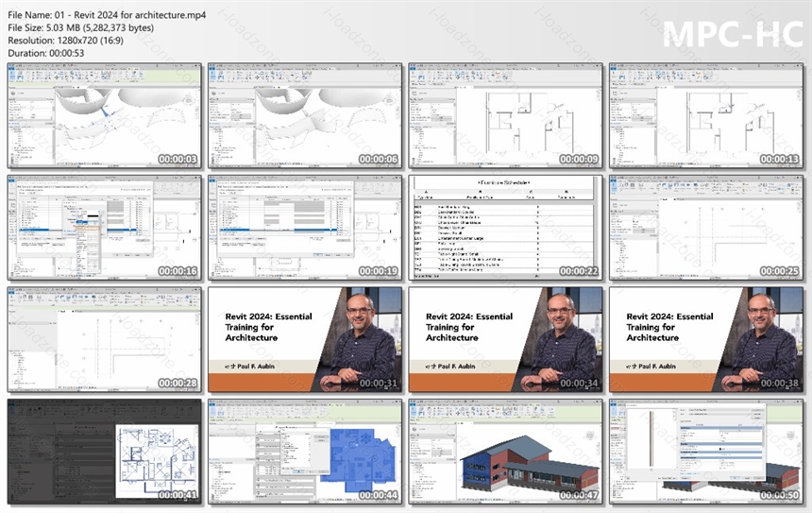Select the thumbnail stamped 00:00:03
The image size is (812, 513).
[x=104, y=116]
